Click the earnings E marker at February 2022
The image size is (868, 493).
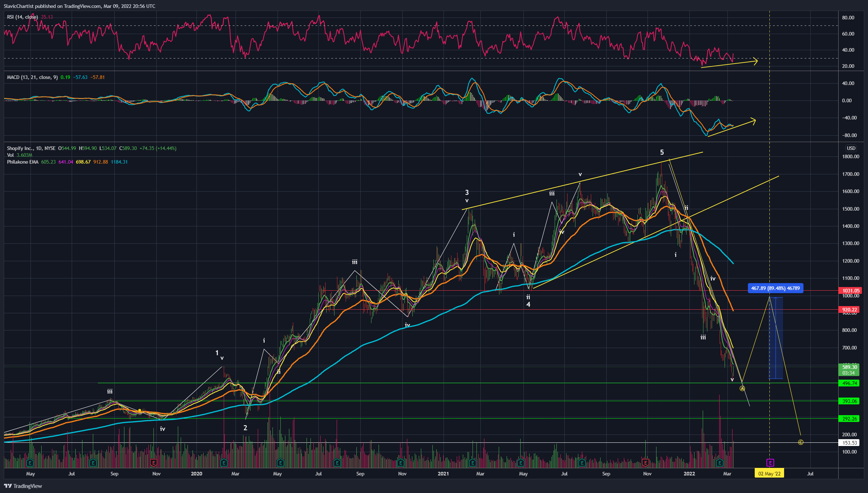click(x=720, y=463)
